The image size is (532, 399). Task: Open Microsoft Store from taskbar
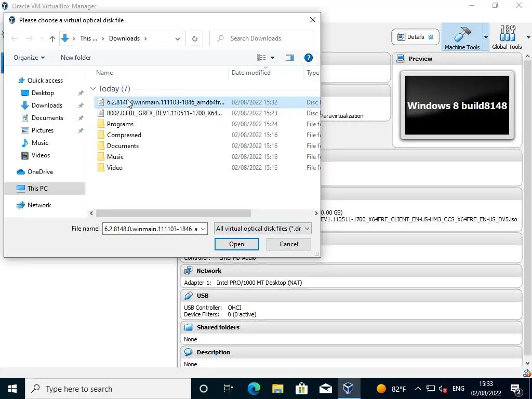click(301, 389)
